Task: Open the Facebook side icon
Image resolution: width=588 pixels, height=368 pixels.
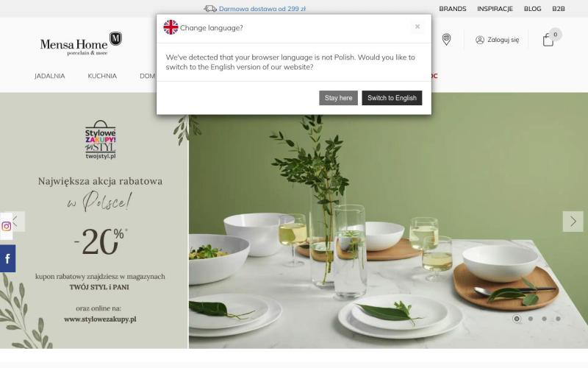Action: click(x=7, y=259)
